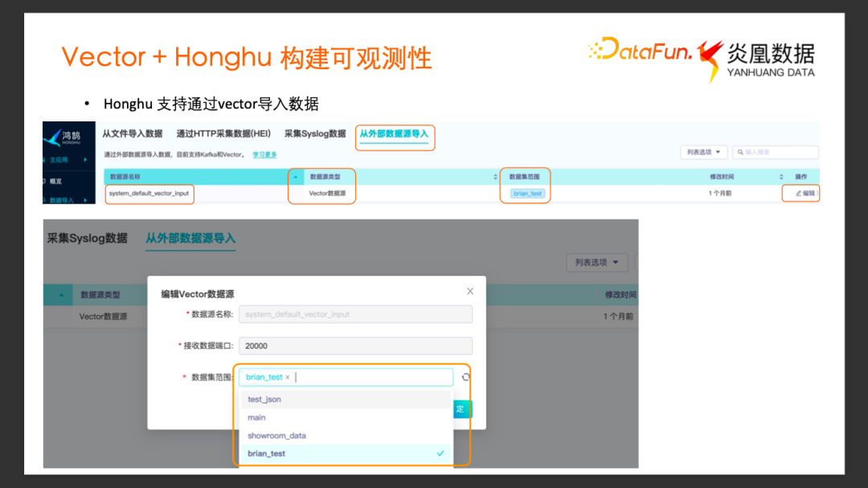
Task: Click the pencil 编辑 action for system_default_vector_input
Action: (x=805, y=193)
